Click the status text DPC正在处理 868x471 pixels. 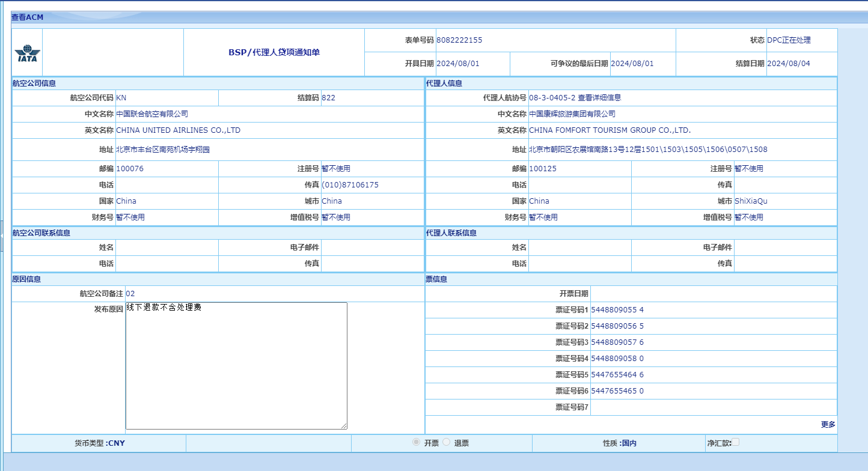tap(789, 40)
